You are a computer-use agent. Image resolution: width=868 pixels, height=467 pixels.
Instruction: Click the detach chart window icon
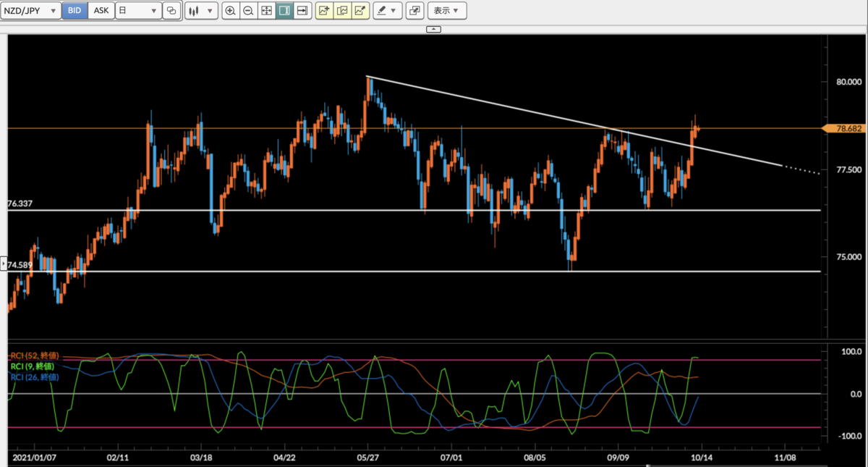click(414, 11)
